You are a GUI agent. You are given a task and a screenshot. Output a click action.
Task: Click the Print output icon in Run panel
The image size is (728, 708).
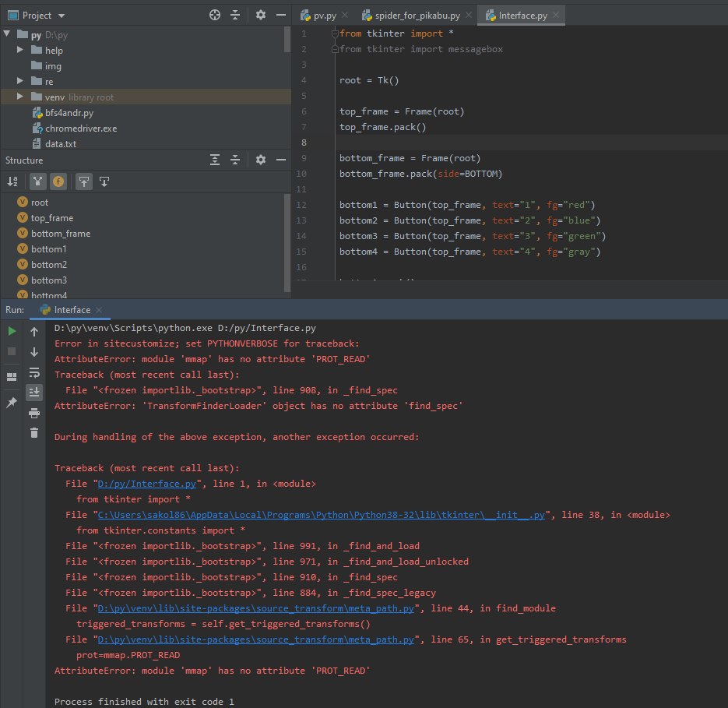click(34, 413)
